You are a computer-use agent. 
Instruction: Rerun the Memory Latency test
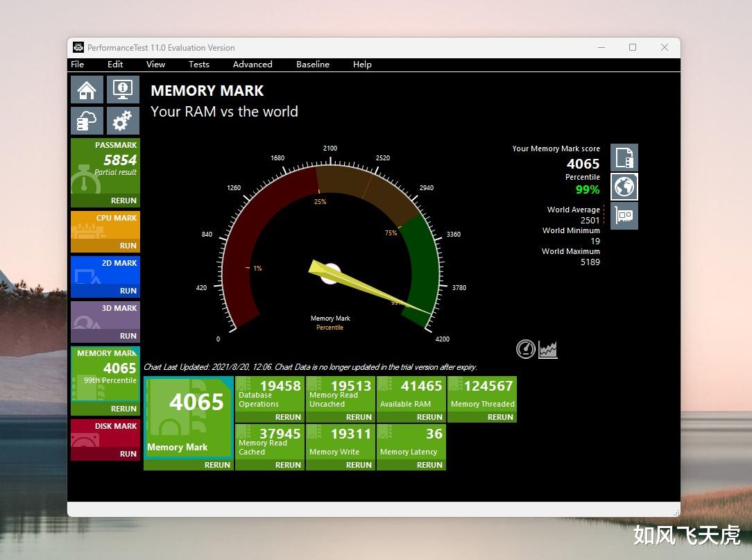[x=429, y=465]
